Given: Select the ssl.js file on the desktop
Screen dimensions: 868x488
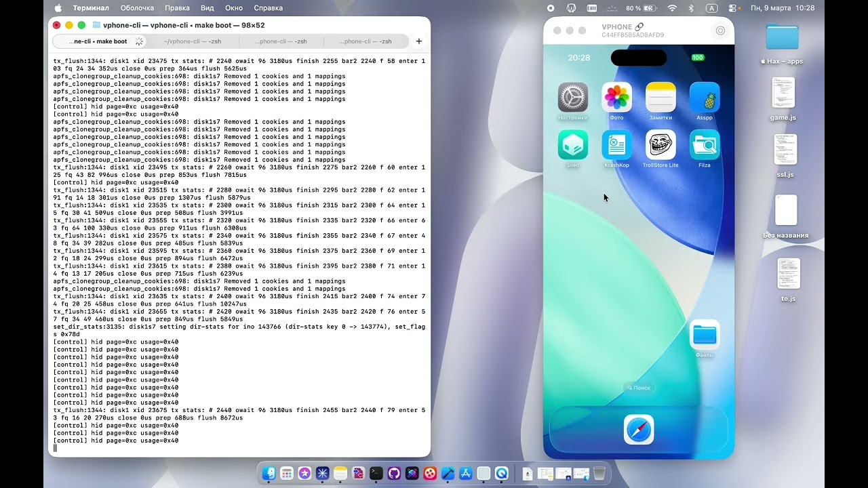Looking at the screenshot, I should [x=785, y=155].
